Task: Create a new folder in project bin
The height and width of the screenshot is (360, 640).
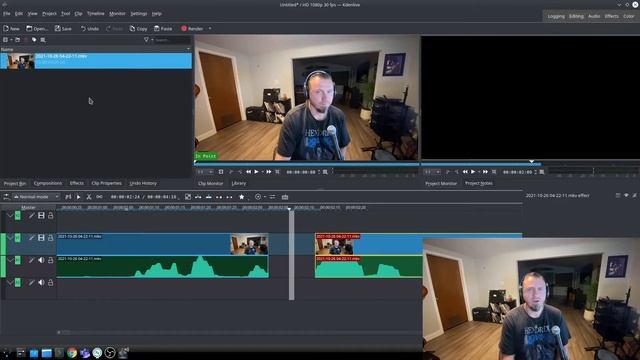Action: (x=18, y=40)
